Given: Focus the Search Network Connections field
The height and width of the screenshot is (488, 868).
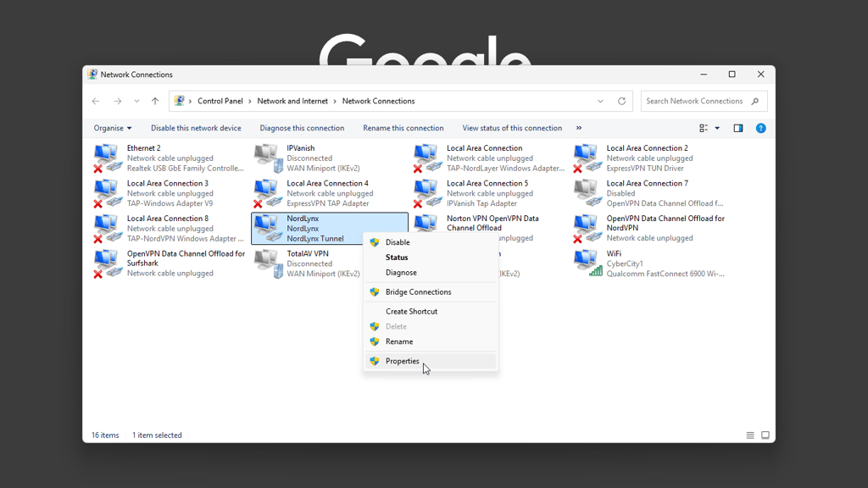Looking at the screenshot, I should (704, 102).
